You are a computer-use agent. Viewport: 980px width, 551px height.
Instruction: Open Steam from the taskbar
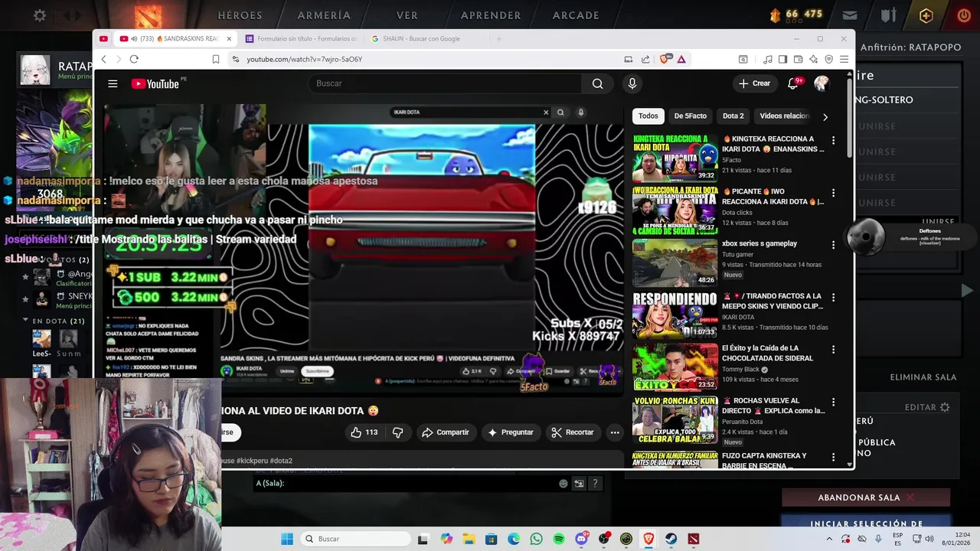[671, 539]
